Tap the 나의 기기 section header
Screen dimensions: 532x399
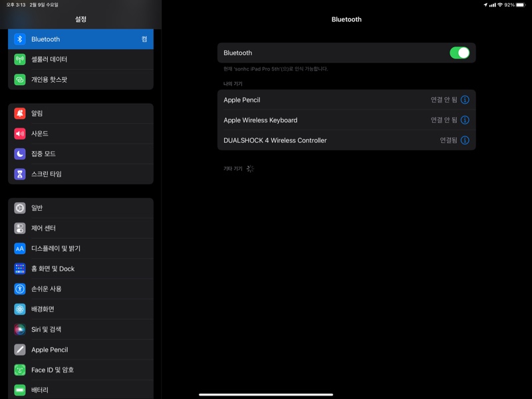[233, 84]
